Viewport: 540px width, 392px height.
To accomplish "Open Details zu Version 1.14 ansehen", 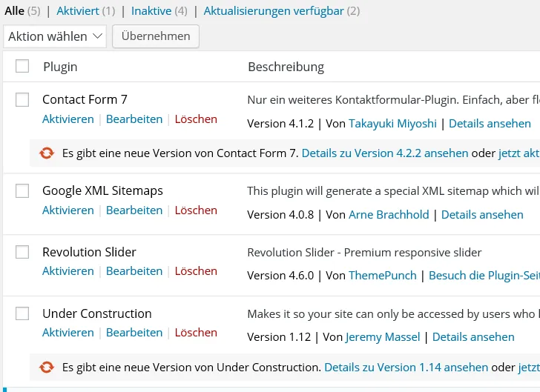I will 406,368.
